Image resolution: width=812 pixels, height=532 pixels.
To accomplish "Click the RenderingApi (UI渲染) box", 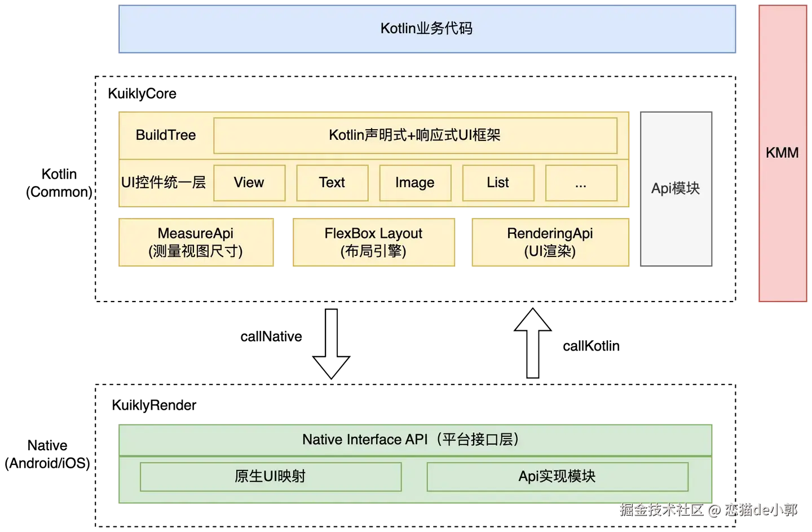I will (550, 242).
